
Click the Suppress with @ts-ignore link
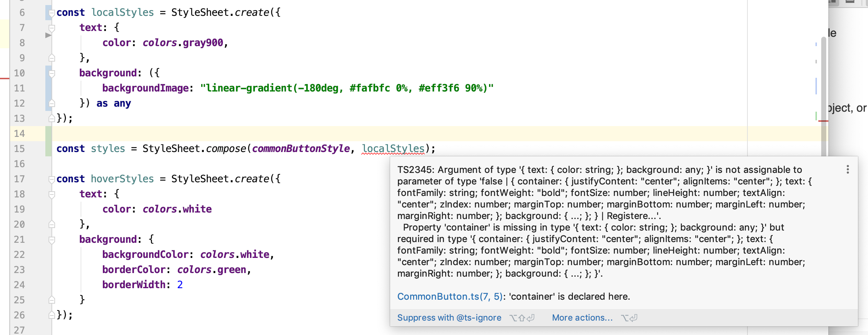[x=449, y=318]
